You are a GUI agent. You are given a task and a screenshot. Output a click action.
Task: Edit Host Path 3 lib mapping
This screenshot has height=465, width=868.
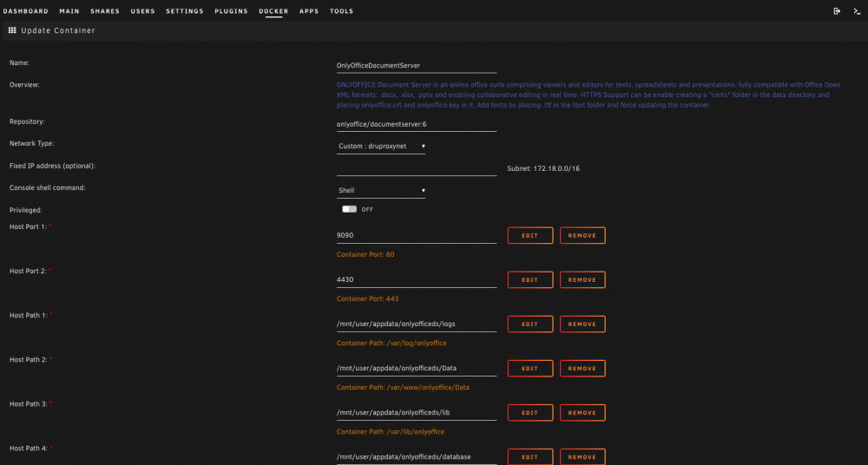tap(530, 412)
